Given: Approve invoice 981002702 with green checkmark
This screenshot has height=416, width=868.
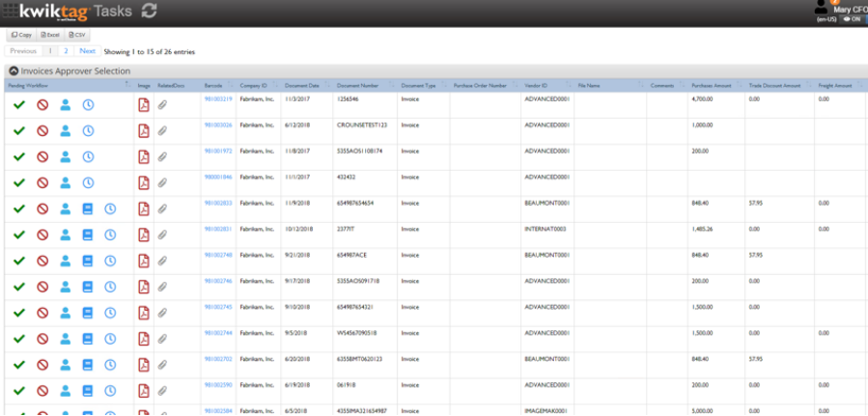Looking at the screenshot, I should click(x=19, y=365).
